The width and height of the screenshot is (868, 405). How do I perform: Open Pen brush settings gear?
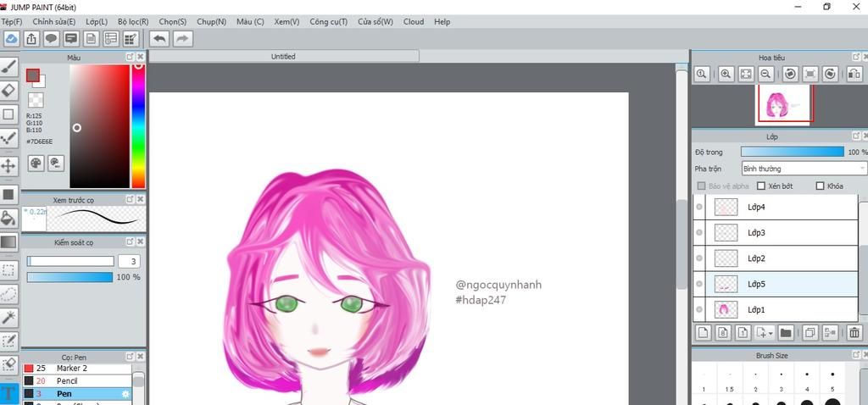point(125,394)
